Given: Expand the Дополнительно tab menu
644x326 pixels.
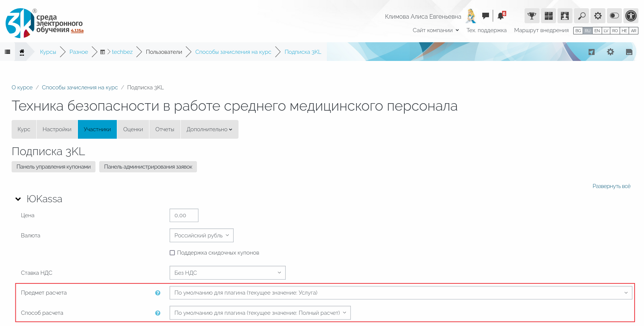Looking at the screenshot, I should pos(209,129).
